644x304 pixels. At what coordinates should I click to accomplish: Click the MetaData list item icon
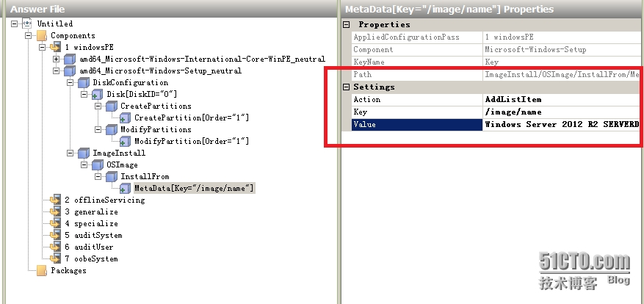pos(126,189)
